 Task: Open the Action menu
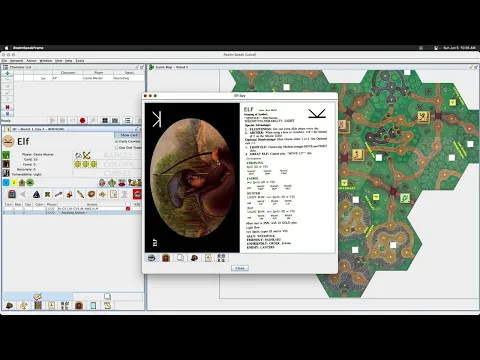tap(31, 61)
